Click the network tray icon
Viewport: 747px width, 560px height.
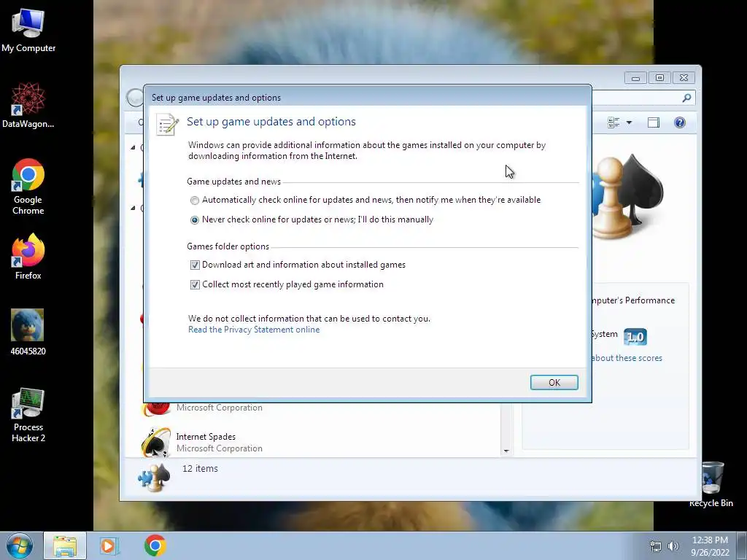[656, 546]
